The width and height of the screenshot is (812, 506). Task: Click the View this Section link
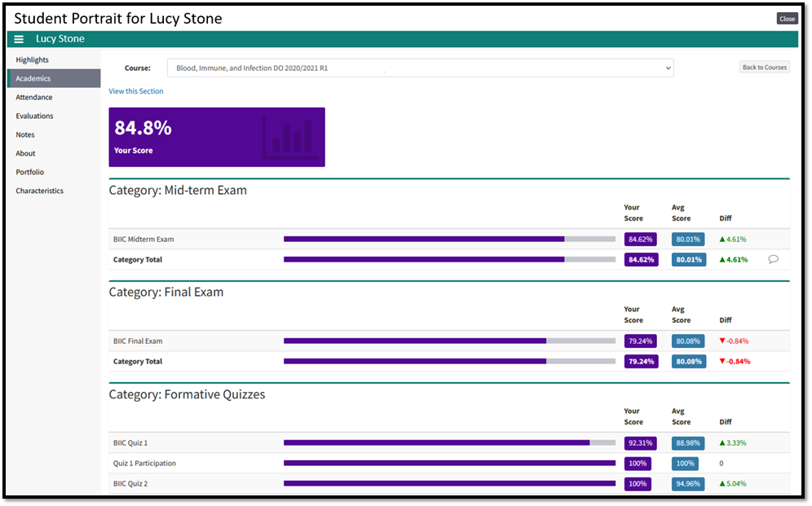click(x=136, y=91)
